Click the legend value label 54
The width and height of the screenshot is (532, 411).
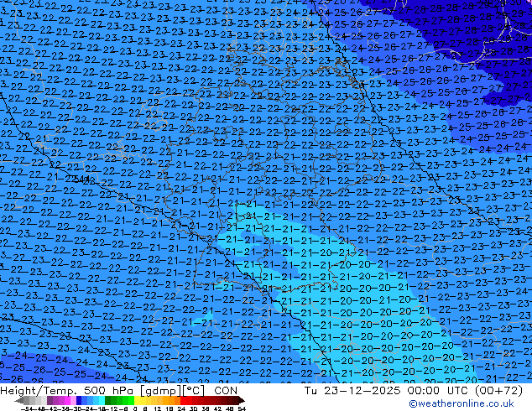tap(242, 409)
